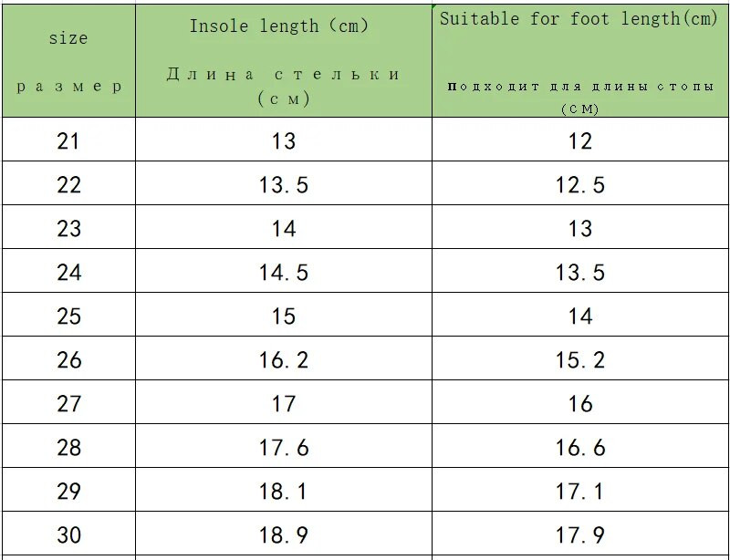Viewport: 730px width, 560px height.
Task: Select size 27 row label
Action: [x=68, y=404]
